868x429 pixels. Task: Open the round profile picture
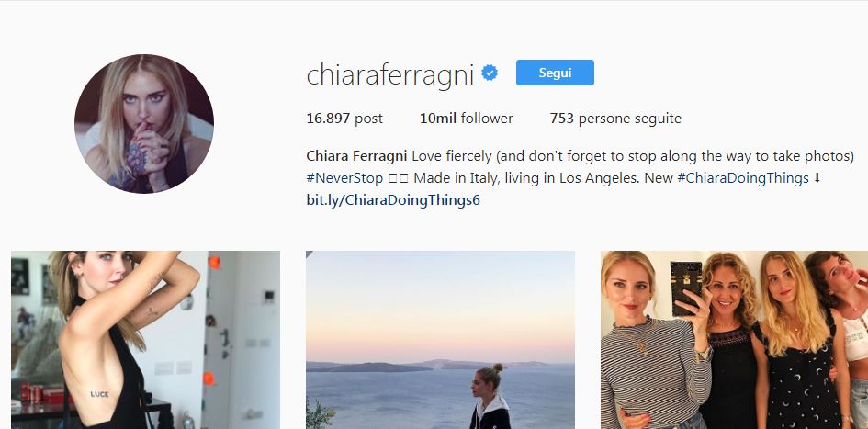[144, 123]
